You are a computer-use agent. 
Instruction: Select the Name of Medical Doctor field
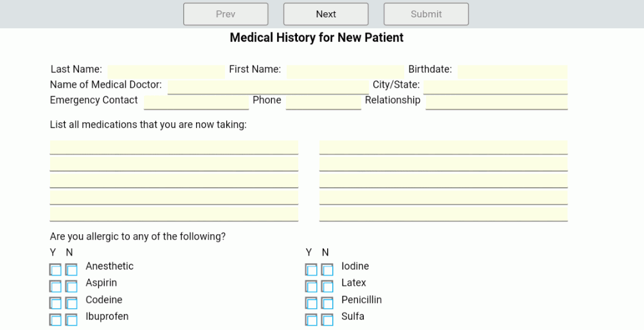268,87
